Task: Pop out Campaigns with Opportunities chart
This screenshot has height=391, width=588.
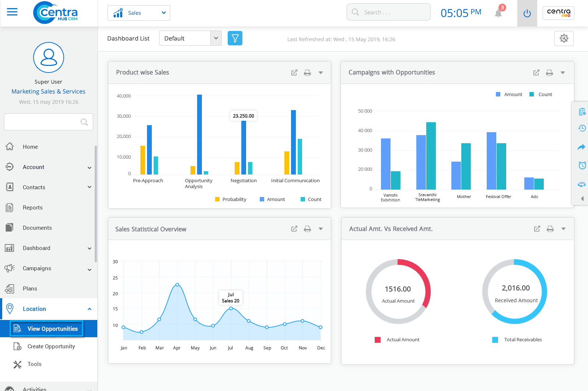Action: pyautogui.click(x=536, y=73)
